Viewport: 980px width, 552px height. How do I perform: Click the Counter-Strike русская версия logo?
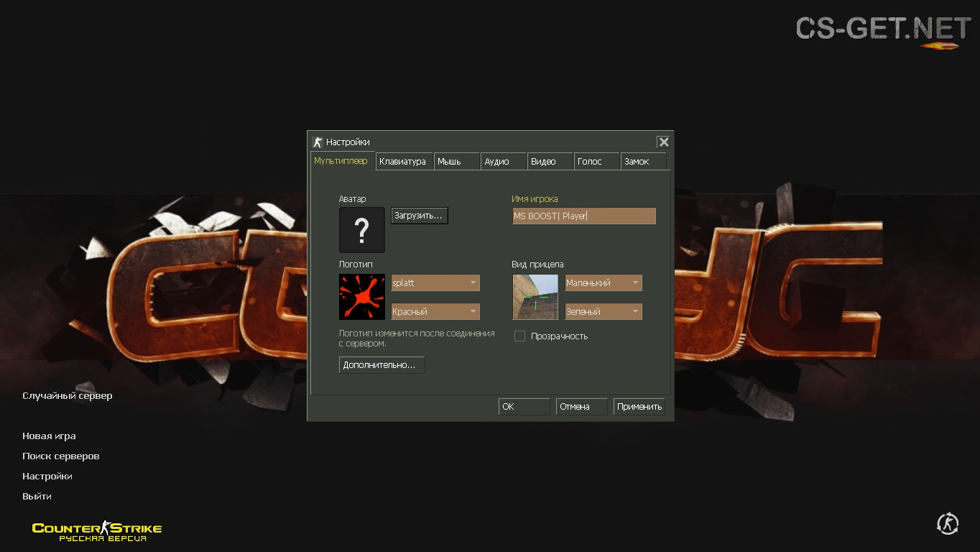point(97,531)
